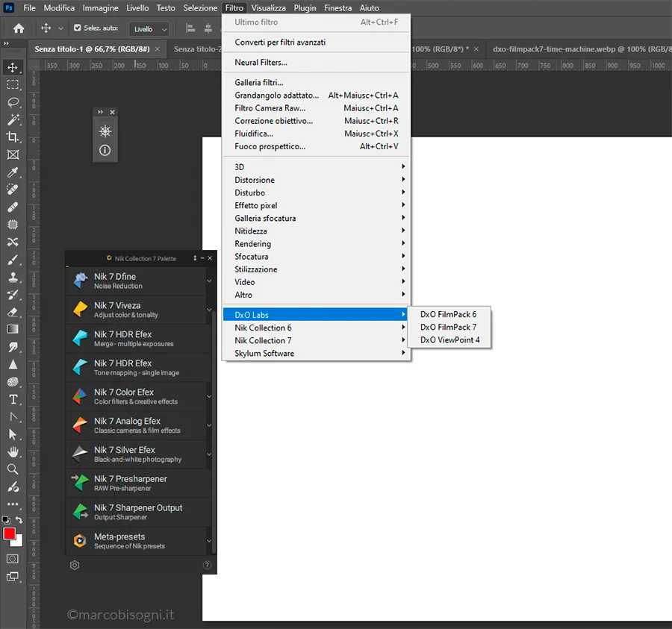Click the snowflake-like icon in floating panel
Image resolution: width=672 pixels, height=629 pixels.
click(x=105, y=131)
